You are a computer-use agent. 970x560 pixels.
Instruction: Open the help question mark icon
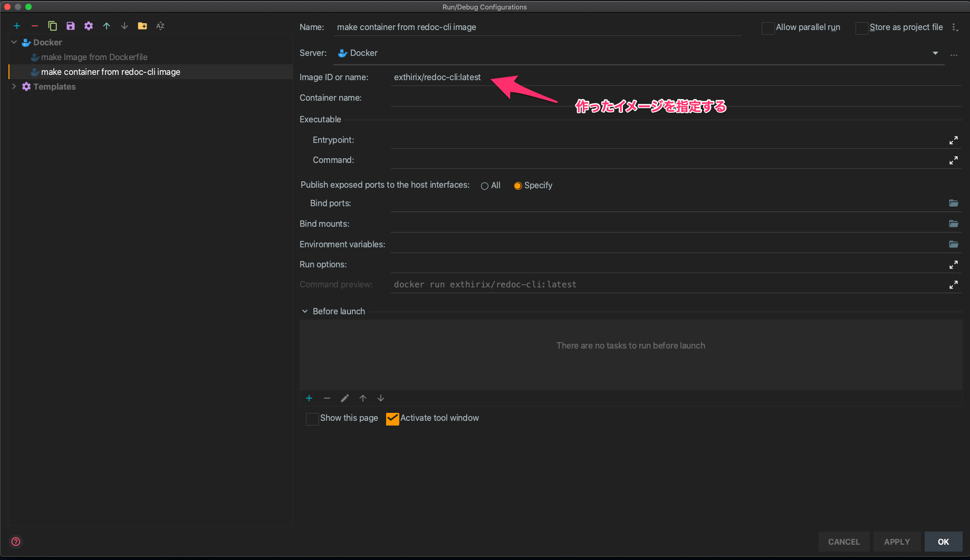click(16, 542)
